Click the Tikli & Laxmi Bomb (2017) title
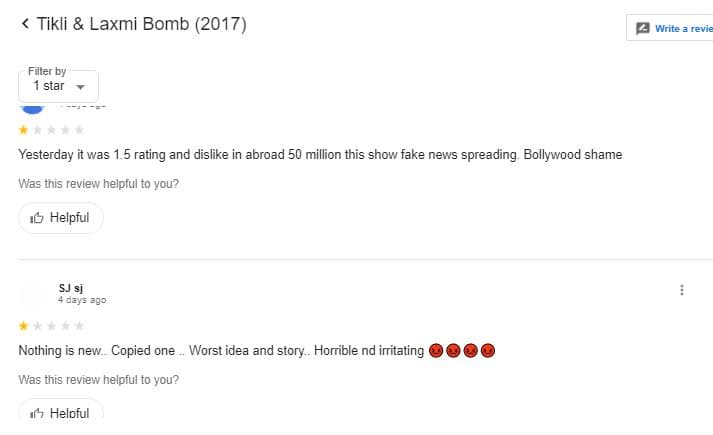The height and width of the screenshot is (435, 713). [141, 24]
